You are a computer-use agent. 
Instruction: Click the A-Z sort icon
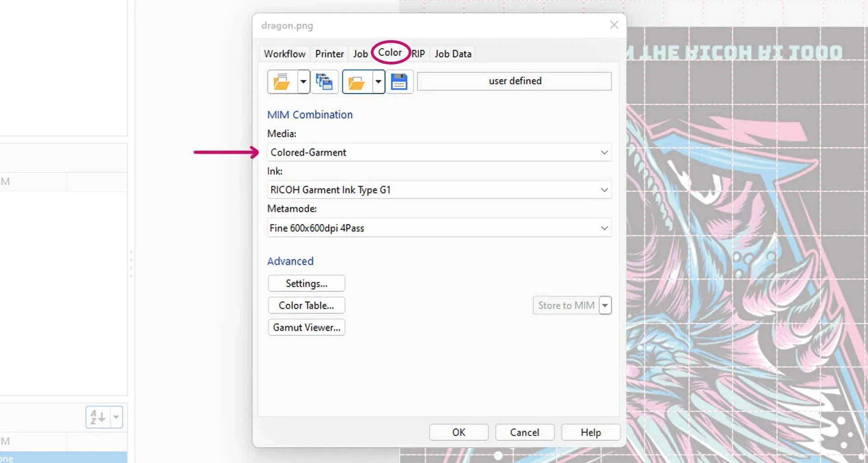pyautogui.click(x=98, y=417)
